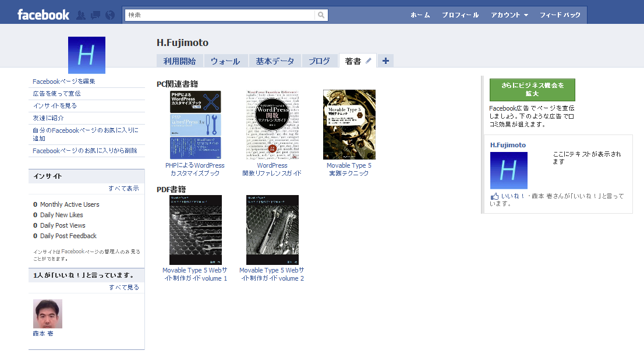This screenshot has width=644, height=361.
Task: Open PHPによるWordPress カスタマイズブック title link
Action: tap(195, 169)
